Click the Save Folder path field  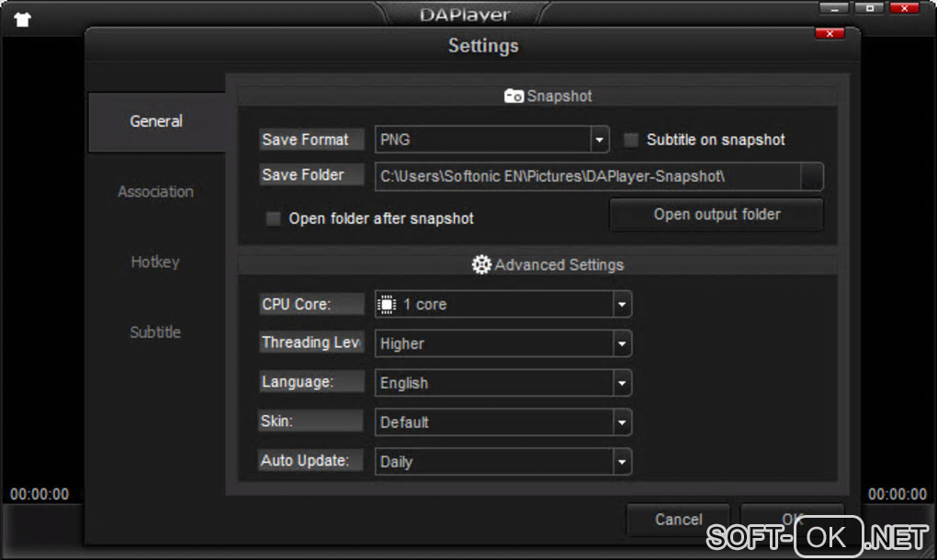(588, 176)
